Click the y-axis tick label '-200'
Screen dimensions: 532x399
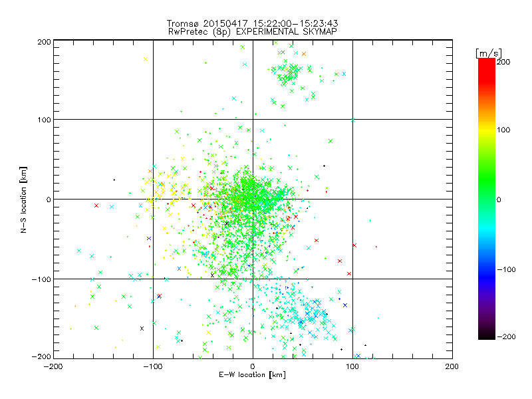(41, 356)
